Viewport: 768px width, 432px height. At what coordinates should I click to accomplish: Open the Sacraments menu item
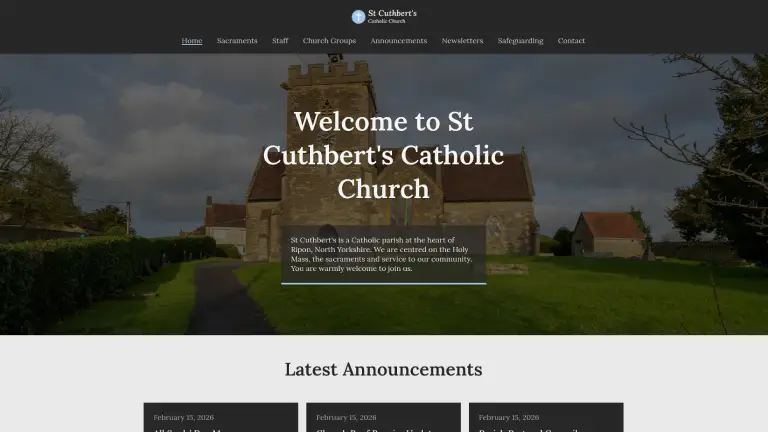pos(237,41)
